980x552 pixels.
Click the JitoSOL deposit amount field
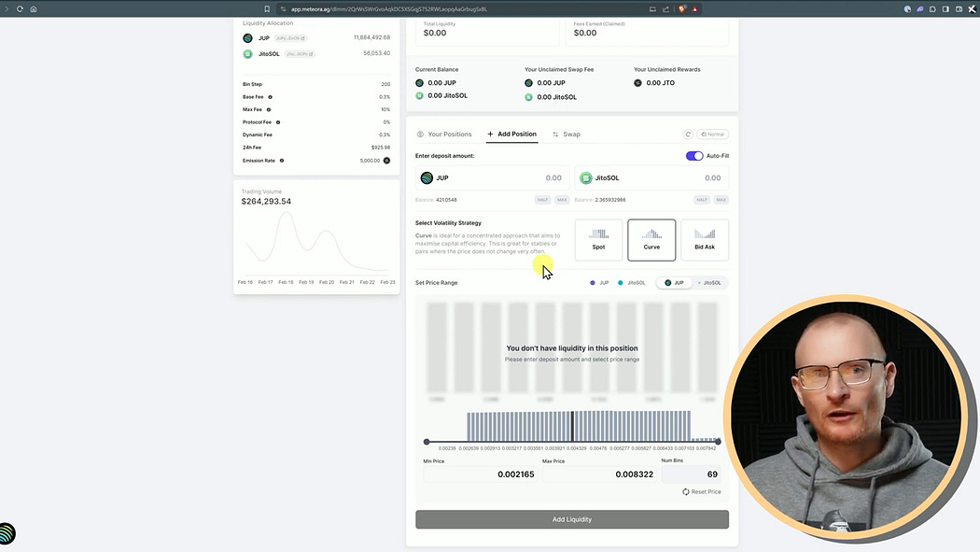point(651,178)
